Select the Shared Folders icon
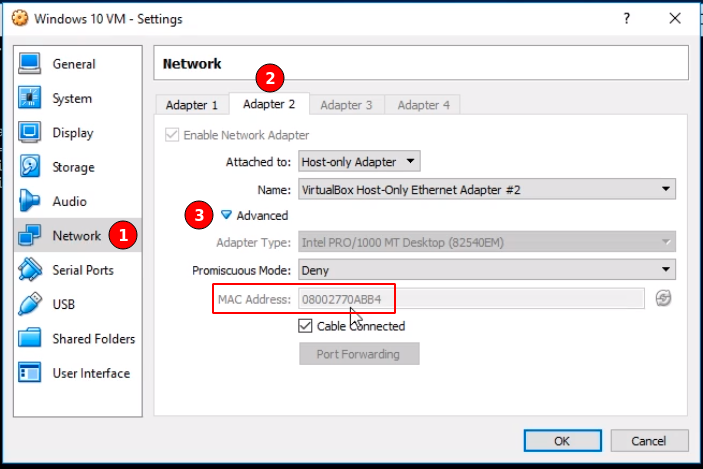 (x=30, y=339)
